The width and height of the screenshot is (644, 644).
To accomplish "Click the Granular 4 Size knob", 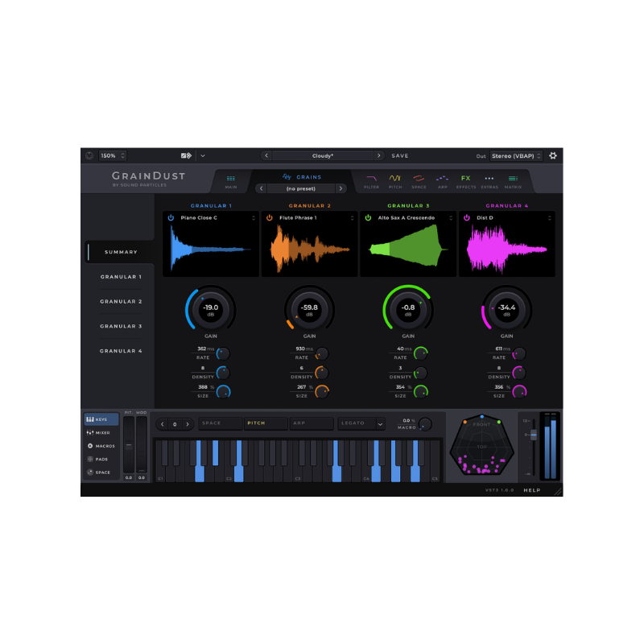I will tap(519, 392).
